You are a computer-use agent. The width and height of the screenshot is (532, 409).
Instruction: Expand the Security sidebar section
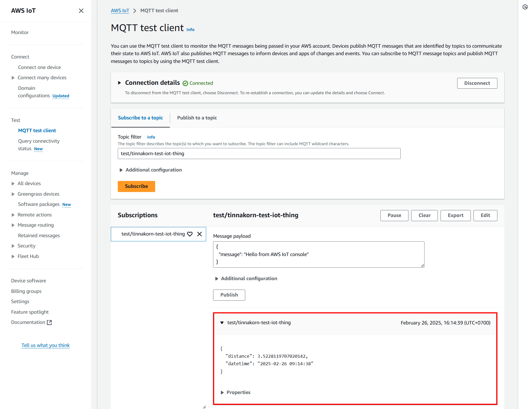pos(13,246)
